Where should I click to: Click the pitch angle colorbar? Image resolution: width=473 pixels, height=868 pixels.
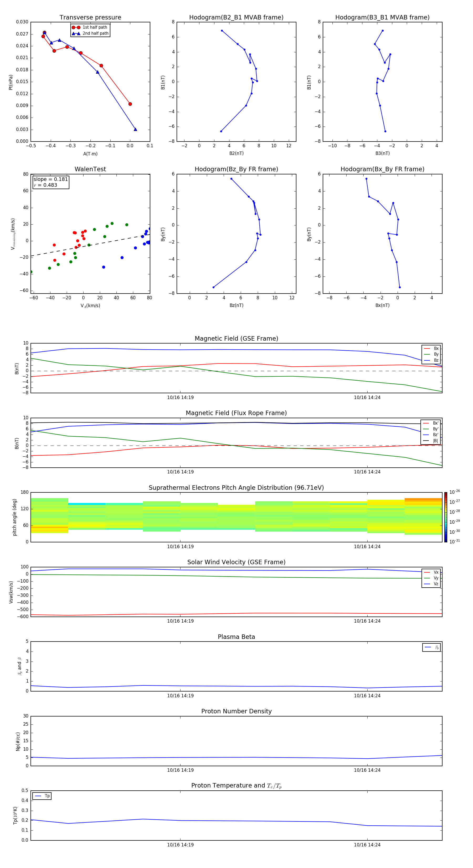(x=446, y=517)
